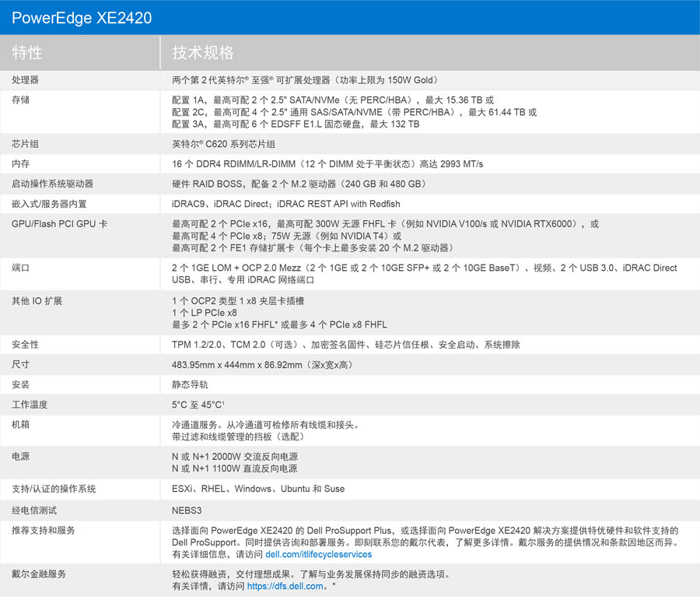
Task: Select the 嵌入式/服务器内置 row label
Action: pyautogui.click(x=49, y=204)
